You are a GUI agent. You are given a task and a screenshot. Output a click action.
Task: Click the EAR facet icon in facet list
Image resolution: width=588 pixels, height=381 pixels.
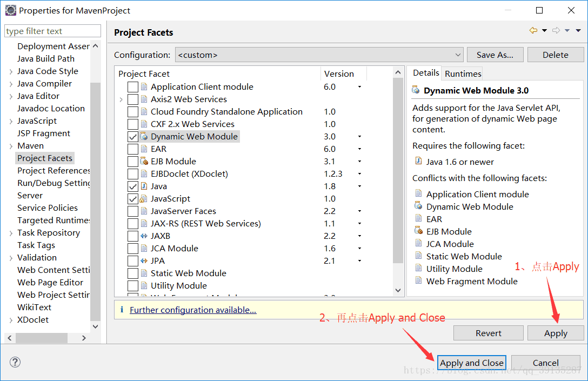click(x=144, y=149)
